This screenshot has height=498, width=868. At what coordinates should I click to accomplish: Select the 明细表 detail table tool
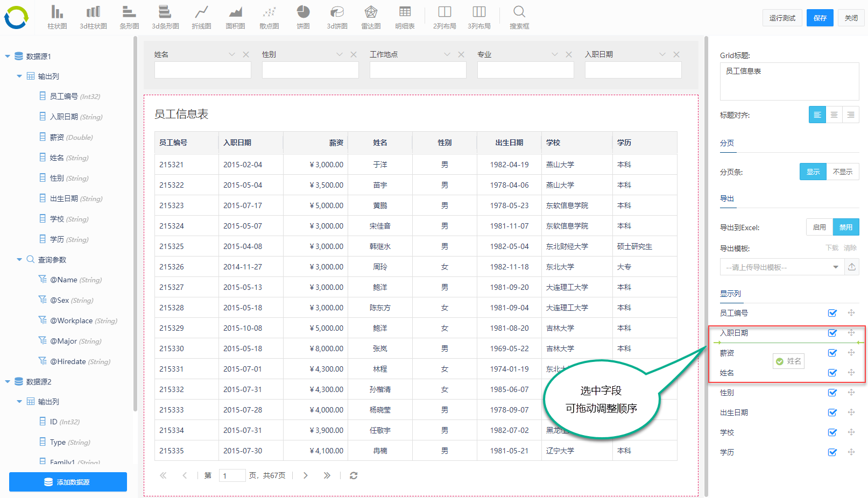[405, 17]
